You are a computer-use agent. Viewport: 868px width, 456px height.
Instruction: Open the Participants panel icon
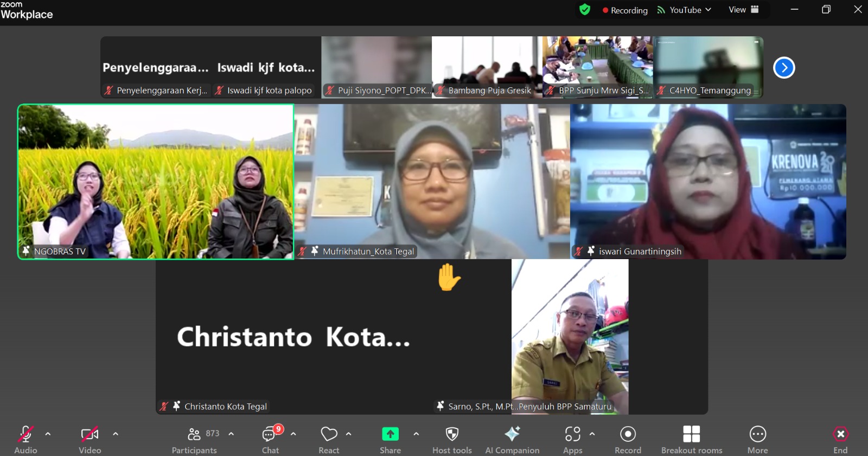(x=194, y=434)
